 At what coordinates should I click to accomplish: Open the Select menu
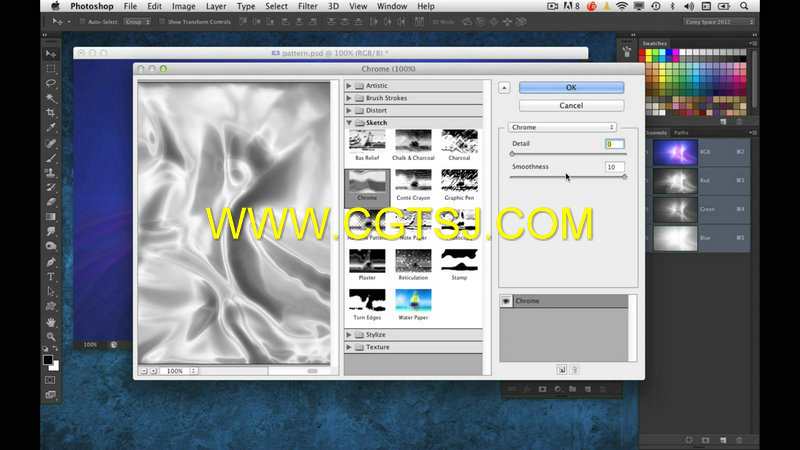(x=276, y=6)
